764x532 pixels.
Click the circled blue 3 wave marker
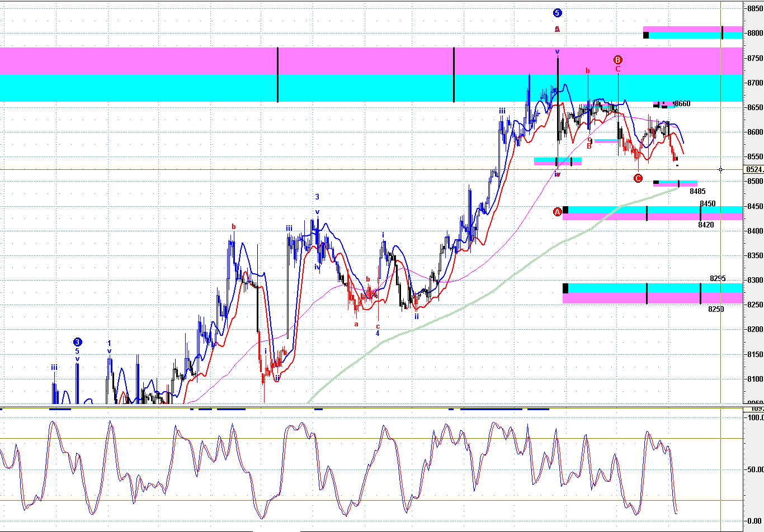[x=78, y=342]
